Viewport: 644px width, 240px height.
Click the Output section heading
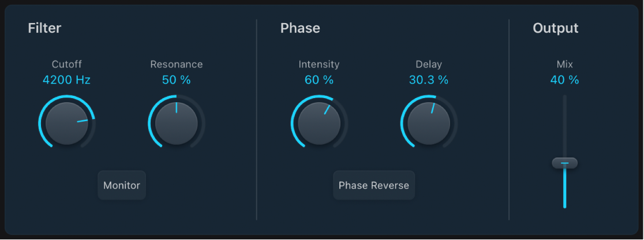click(x=555, y=28)
